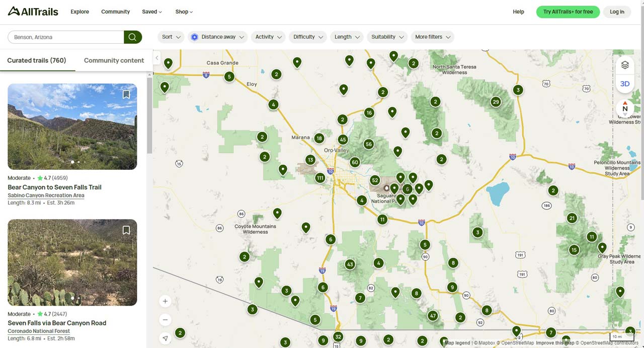Open the Saved menu

point(152,12)
